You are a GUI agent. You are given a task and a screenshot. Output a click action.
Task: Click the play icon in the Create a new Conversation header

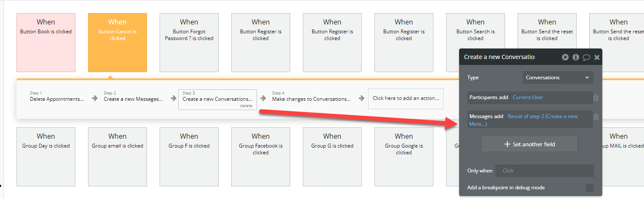[565, 57]
